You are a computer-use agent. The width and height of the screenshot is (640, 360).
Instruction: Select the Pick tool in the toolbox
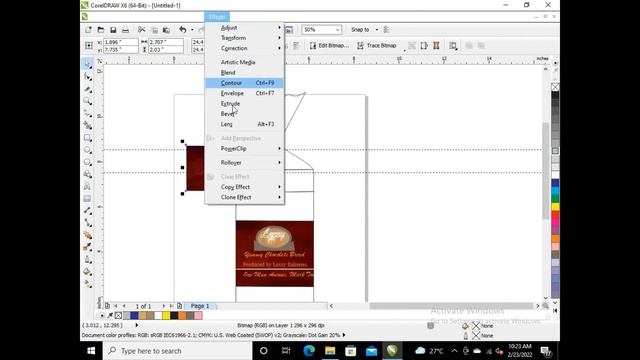[x=87, y=64]
